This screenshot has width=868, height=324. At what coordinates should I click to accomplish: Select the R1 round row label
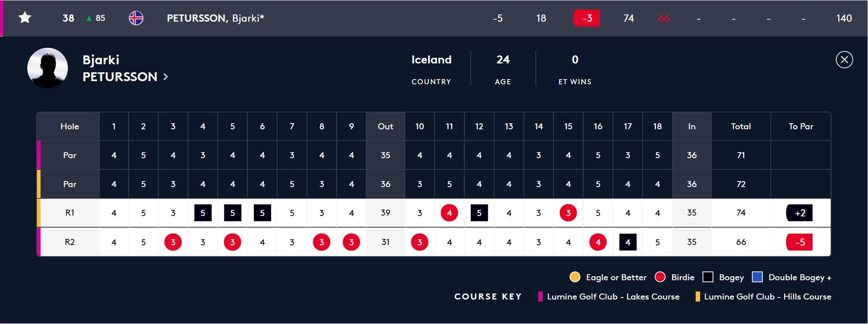[x=69, y=213]
